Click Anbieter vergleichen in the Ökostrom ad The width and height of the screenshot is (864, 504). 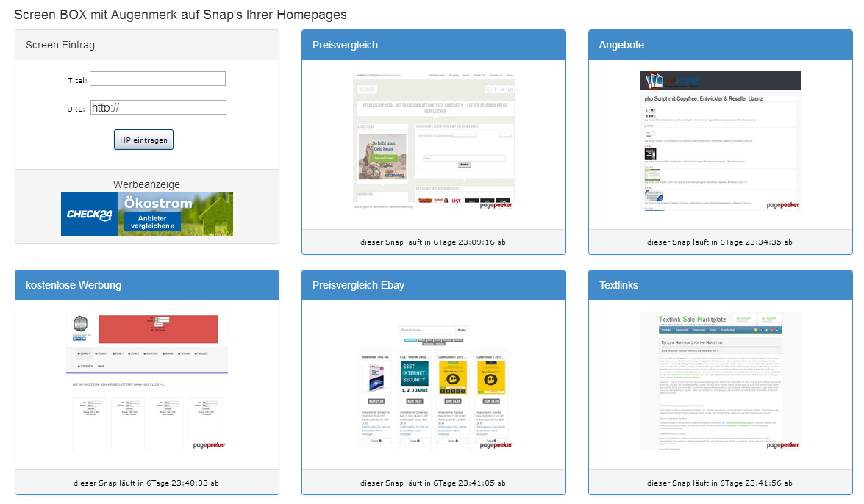point(153,222)
